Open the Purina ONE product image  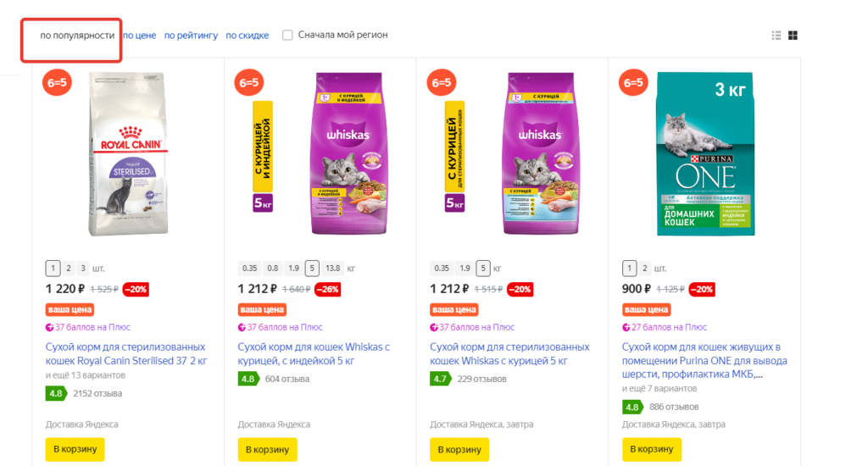coord(704,155)
